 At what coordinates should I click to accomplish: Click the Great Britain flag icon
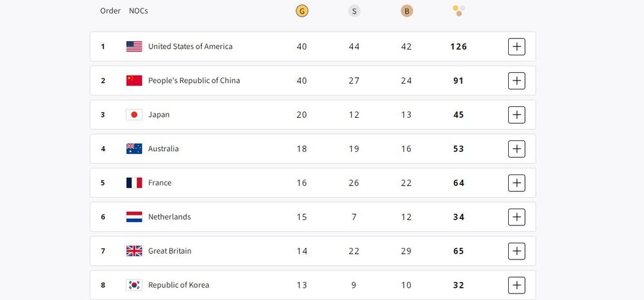134,251
